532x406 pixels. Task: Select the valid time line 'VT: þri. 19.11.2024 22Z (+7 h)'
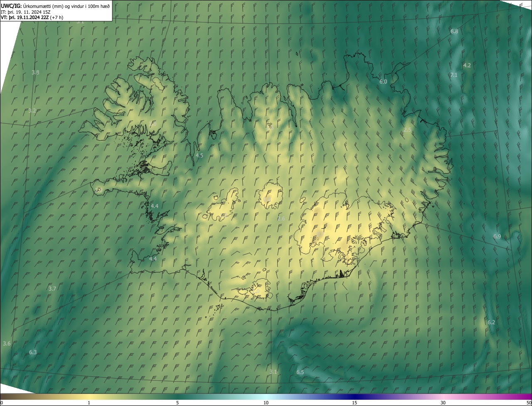(32, 17)
